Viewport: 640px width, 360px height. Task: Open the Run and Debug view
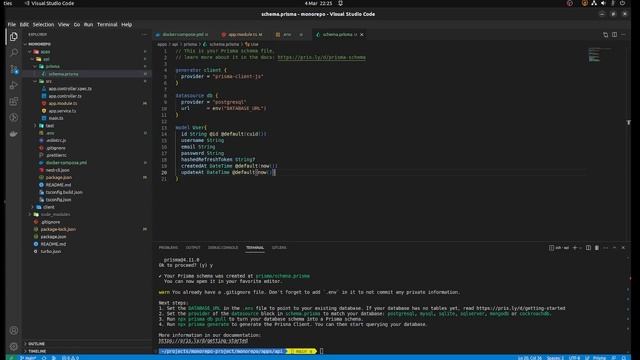pyautogui.click(x=13, y=85)
